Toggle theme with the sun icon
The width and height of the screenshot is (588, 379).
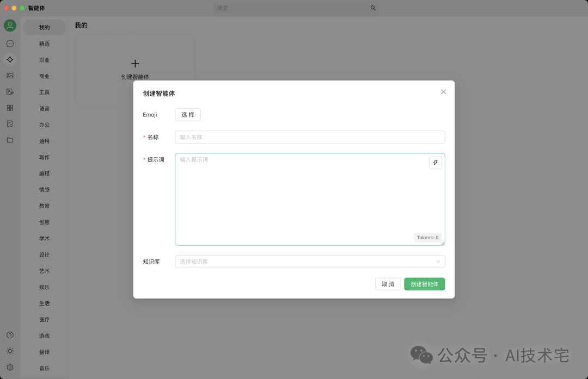pyautogui.click(x=10, y=351)
